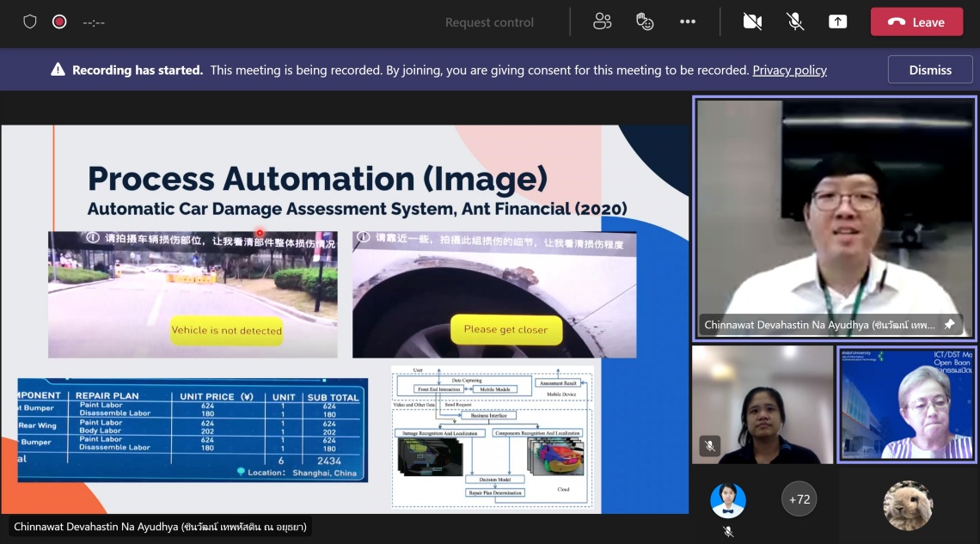Open the participants panel icon
This screenshot has height=544, width=980.
pos(602,22)
